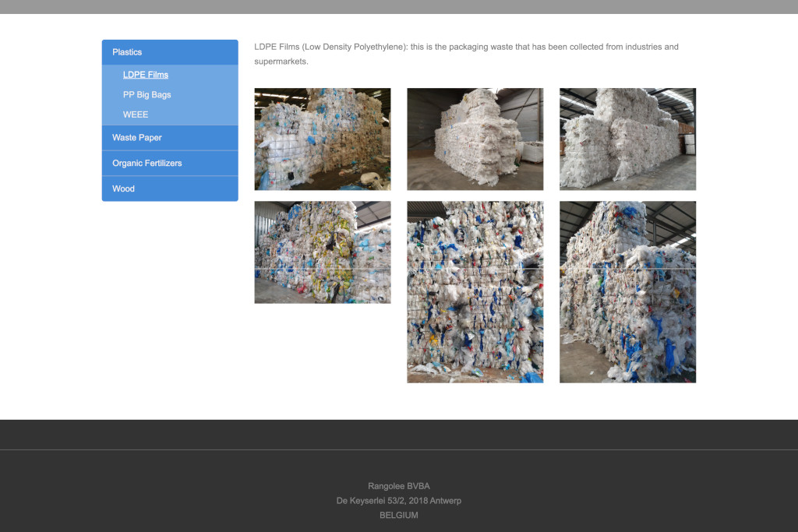This screenshot has height=532, width=798.
Task: Enlarge the top-right stacked bales photo
Action: point(627,139)
